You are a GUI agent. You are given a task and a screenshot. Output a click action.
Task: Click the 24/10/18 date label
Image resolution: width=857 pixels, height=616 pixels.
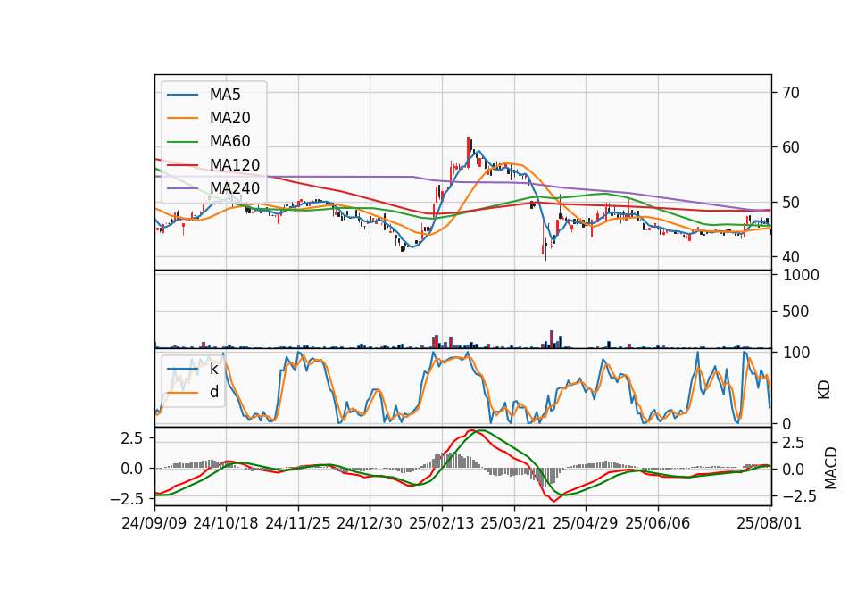pos(226,523)
